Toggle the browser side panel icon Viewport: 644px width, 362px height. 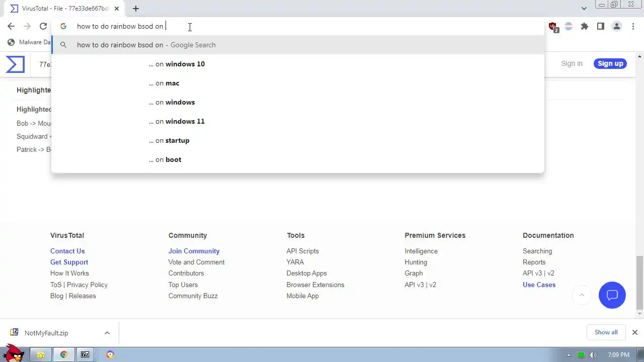pyautogui.click(x=601, y=27)
